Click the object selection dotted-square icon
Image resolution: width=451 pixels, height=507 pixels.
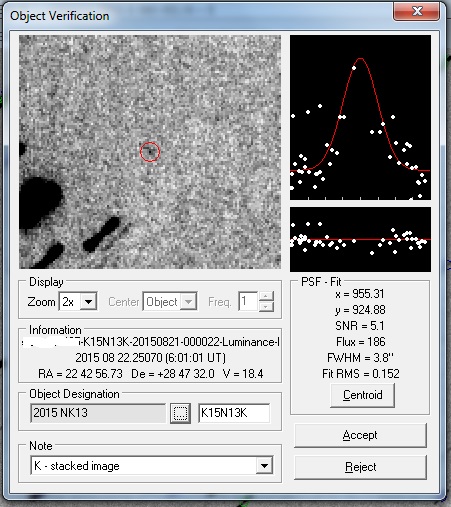180,413
